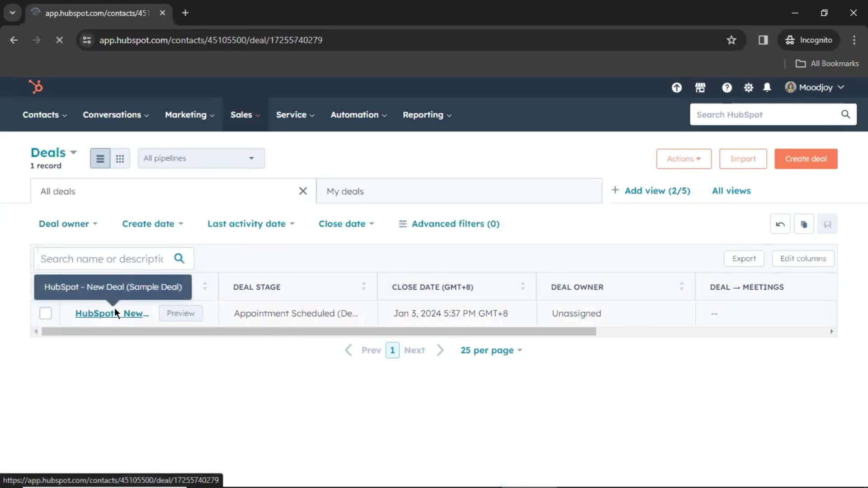Toggle the checkbox next to HubSpot New deal
The width and height of the screenshot is (868, 488).
click(46, 313)
